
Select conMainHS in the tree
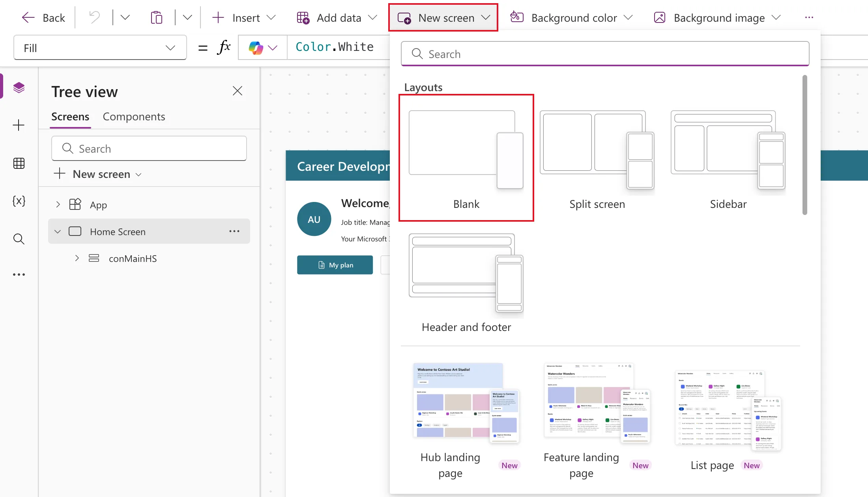pyautogui.click(x=133, y=258)
